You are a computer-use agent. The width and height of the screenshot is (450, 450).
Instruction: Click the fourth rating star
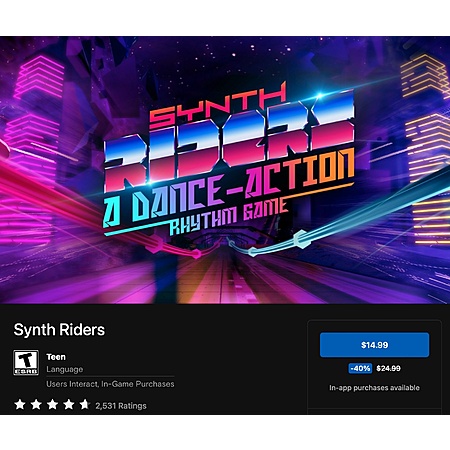pyautogui.click(x=69, y=405)
